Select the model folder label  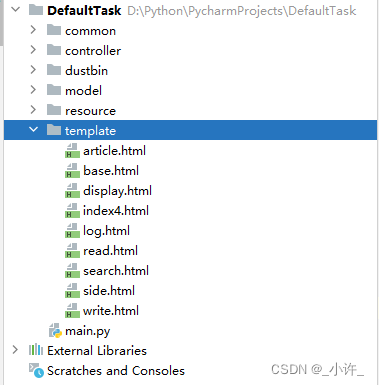pos(83,91)
